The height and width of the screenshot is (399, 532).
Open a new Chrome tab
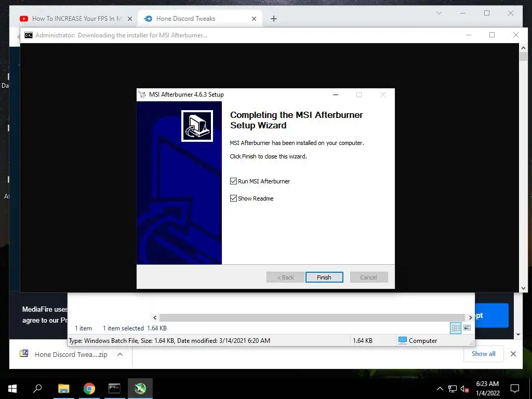pyautogui.click(x=274, y=19)
